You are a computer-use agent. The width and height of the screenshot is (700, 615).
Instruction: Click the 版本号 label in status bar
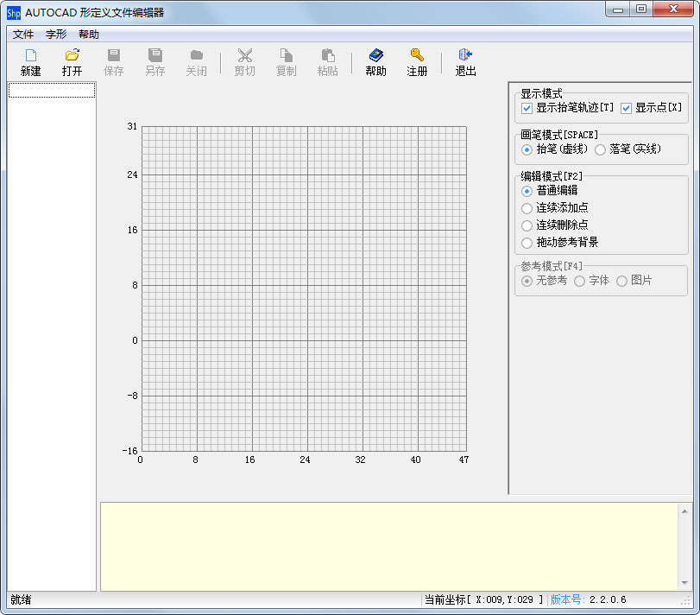[x=567, y=599]
